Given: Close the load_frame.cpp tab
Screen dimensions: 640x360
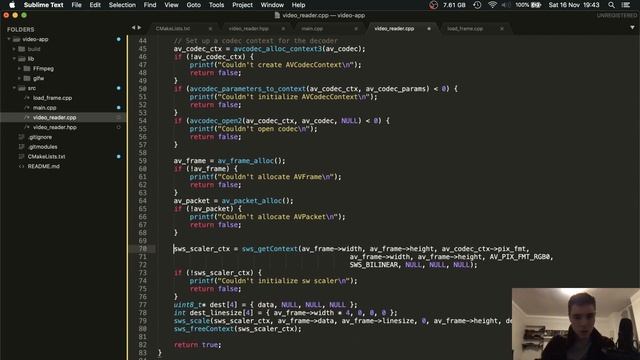Looking at the screenshot, I should click(x=502, y=29).
